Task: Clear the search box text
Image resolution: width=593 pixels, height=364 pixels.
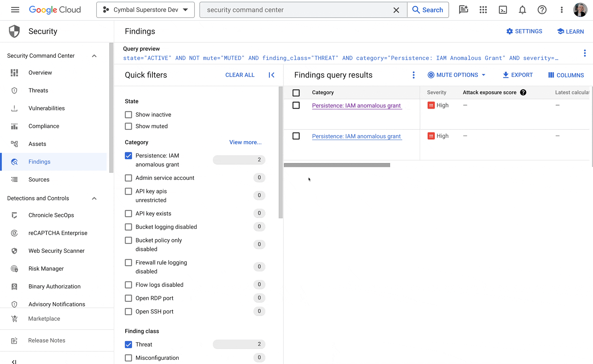Action: [x=396, y=10]
